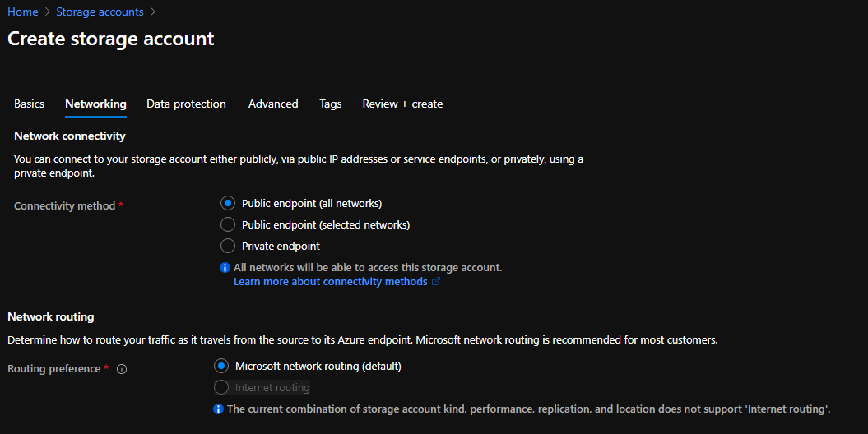Screen dimensions: 868x434
Task: Click the info icon beside Routing preference
Action: pyautogui.click(x=122, y=370)
